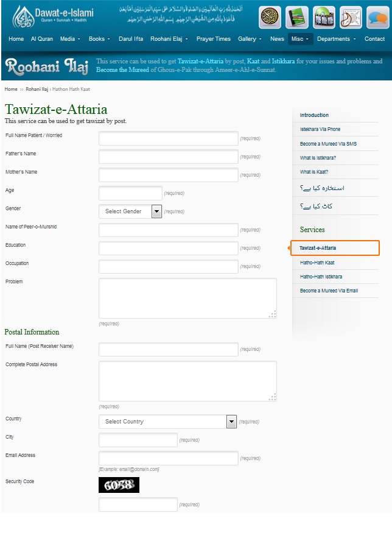Click the Security Code captcha image
This screenshot has height=552, width=392.
tap(119, 485)
